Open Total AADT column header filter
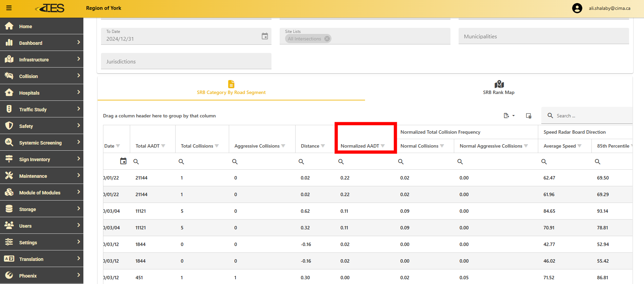 (163, 146)
